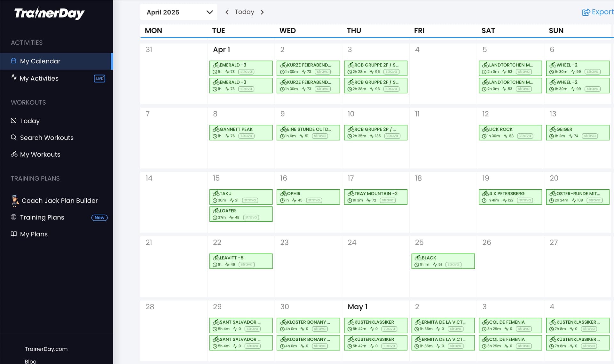Screen dimensions: 614x364
Task: Click the Training Plans globe icon
Action: [x=13, y=217]
